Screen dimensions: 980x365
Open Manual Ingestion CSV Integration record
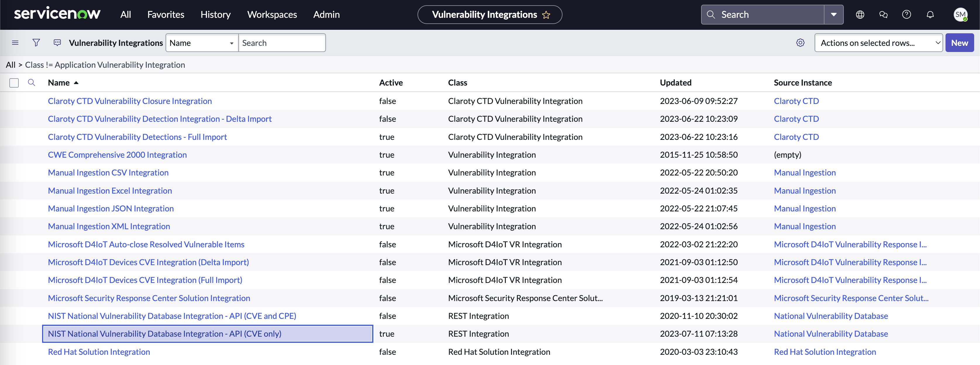108,173
